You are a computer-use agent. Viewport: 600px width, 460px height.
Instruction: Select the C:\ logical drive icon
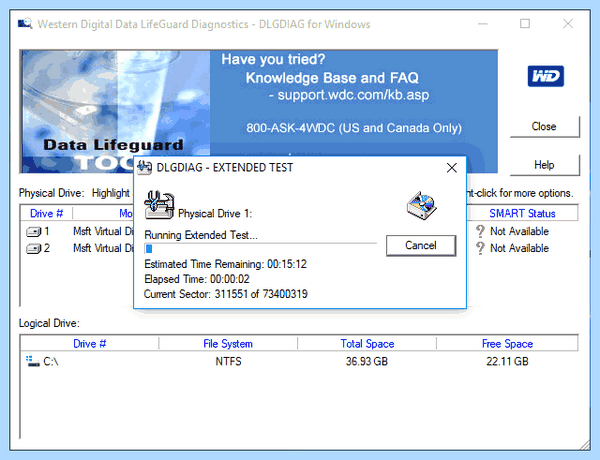click(x=33, y=361)
